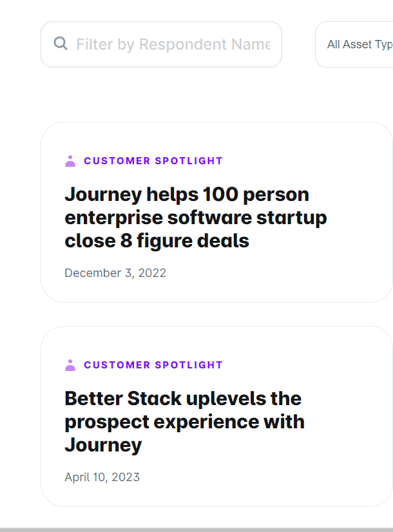Screen dimensions: 393x532
Task: Click "close 8 figure deals" headline text
Action: (x=157, y=241)
